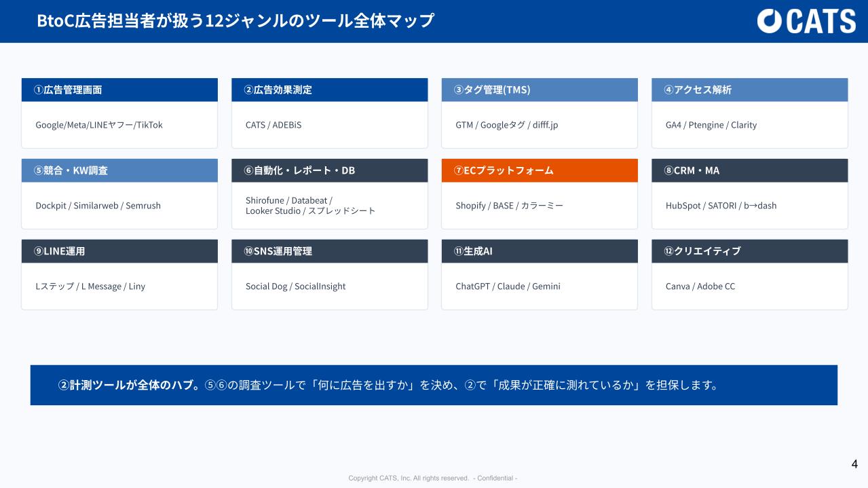Screen dimensions: 868x488
Task: Click the ⑨LINE運用 card header
Action: click(119, 251)
